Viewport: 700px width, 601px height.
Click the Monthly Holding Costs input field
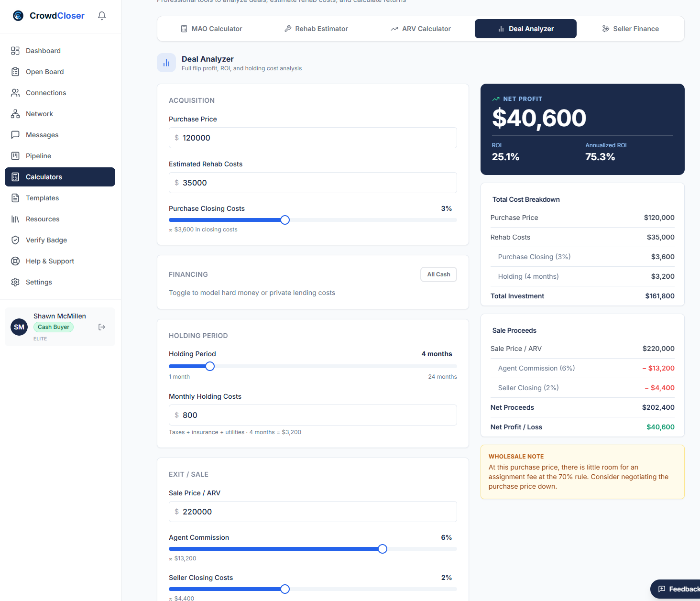pos(313,415)
